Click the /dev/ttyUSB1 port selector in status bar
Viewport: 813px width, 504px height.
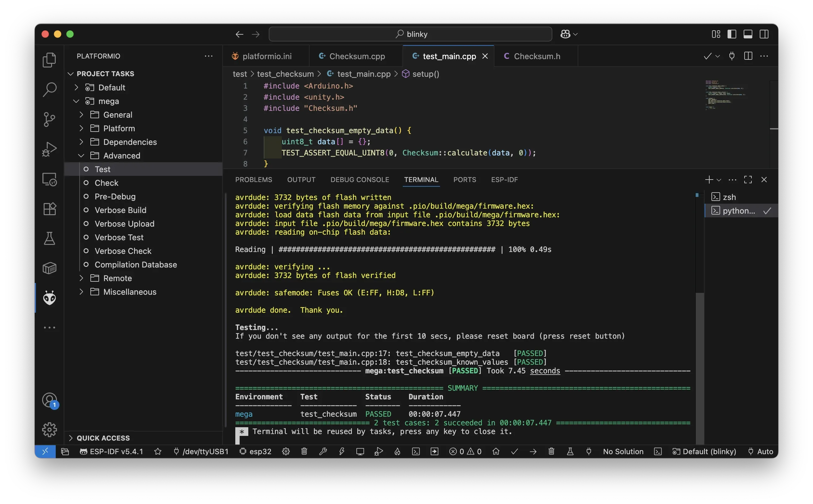pos(201,451)
